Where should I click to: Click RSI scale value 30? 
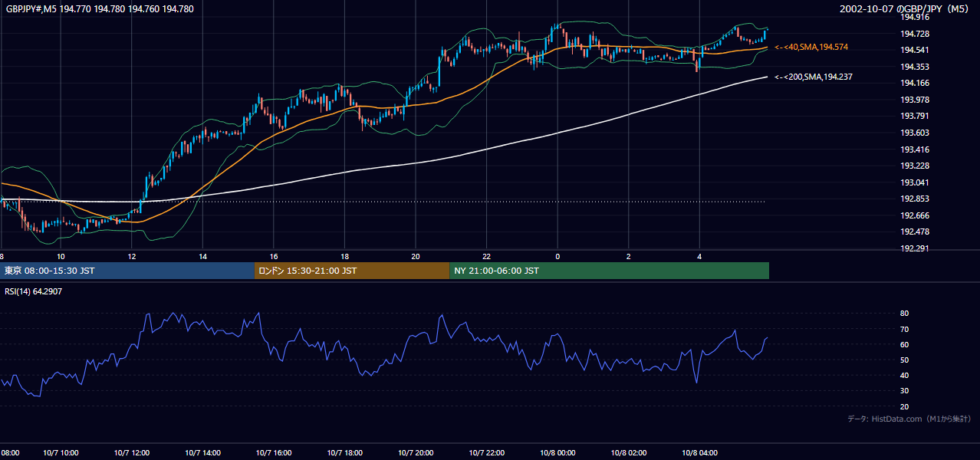[905, 390]
